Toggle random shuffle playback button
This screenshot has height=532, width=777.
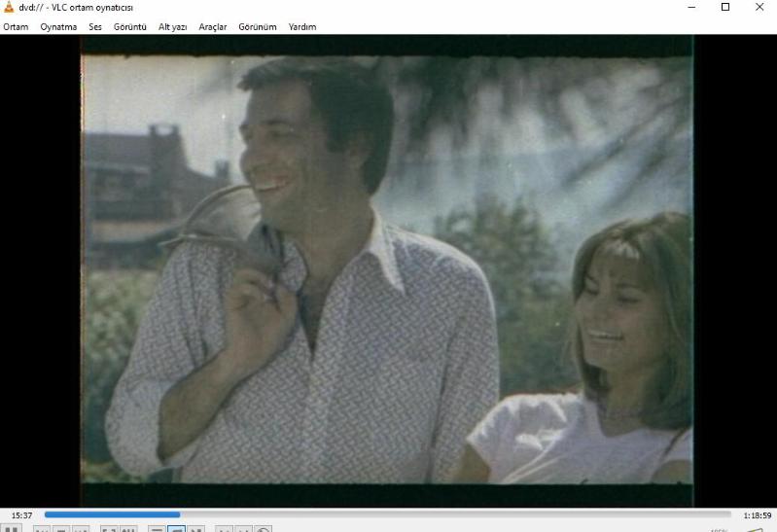click(x=196, y=529)
